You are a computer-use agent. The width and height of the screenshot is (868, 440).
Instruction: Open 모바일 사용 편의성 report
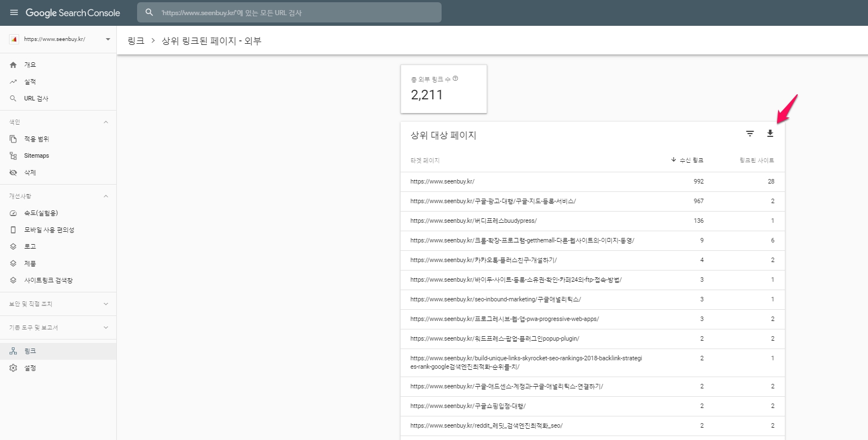49,230
